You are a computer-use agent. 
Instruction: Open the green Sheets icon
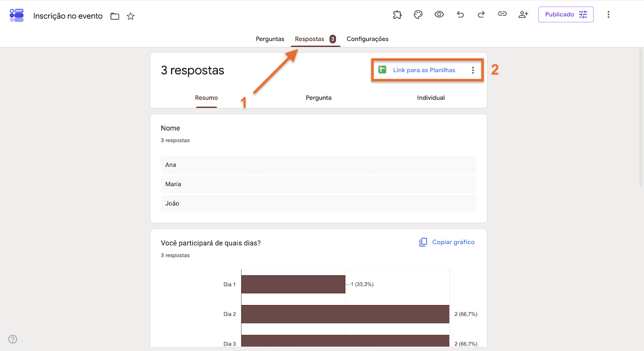pyautogui.click(x=382, y=70)
